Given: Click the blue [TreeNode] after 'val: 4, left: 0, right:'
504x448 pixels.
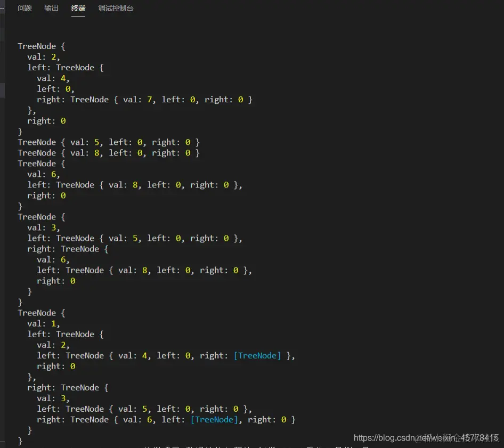Looking at the screenshot, I should click(257, 355).
